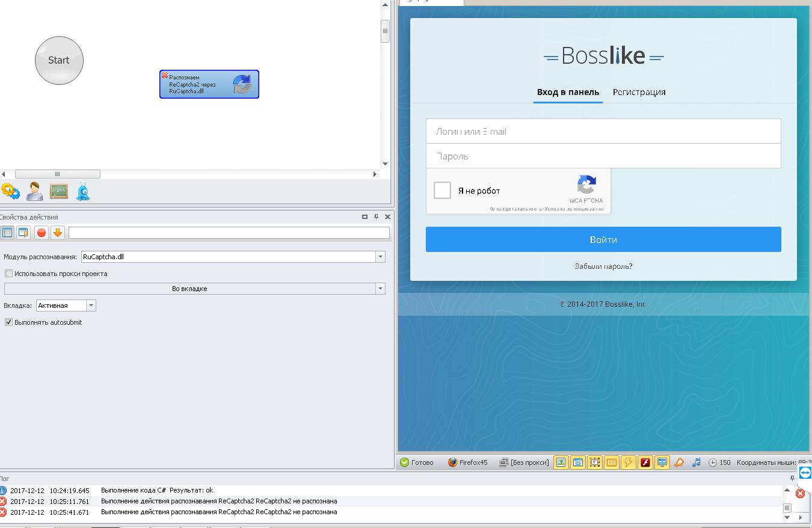Click the log panel scrollbar up arrow
Image resolution: width=812 pixels, height=528 pixels.
(787, 490)
